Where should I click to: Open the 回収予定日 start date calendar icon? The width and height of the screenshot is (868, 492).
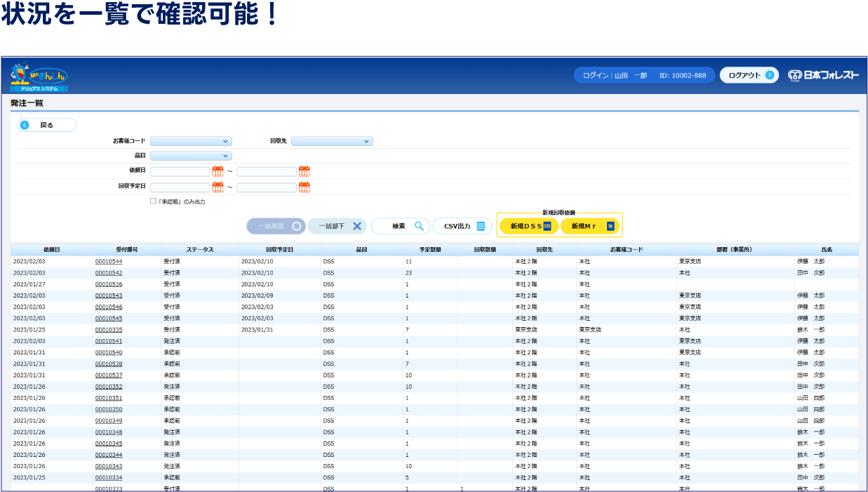[218, 187]
